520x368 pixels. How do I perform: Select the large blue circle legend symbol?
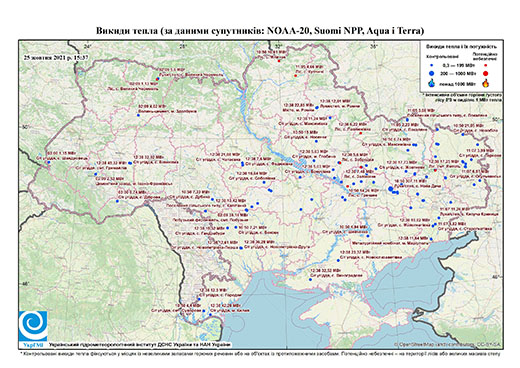click(x=432, y=73)
